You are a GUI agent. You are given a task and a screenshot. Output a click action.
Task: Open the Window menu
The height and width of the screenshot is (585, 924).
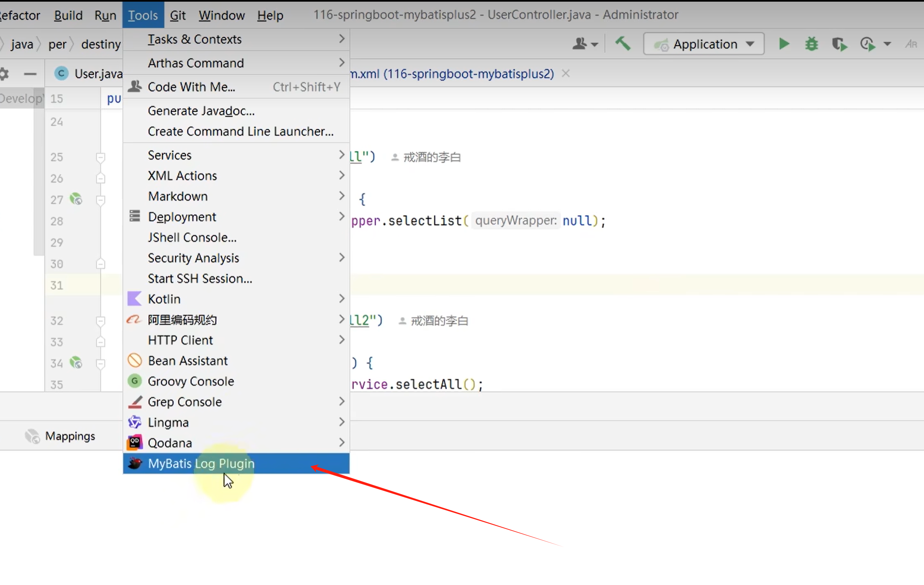click(x=222, y=15)
